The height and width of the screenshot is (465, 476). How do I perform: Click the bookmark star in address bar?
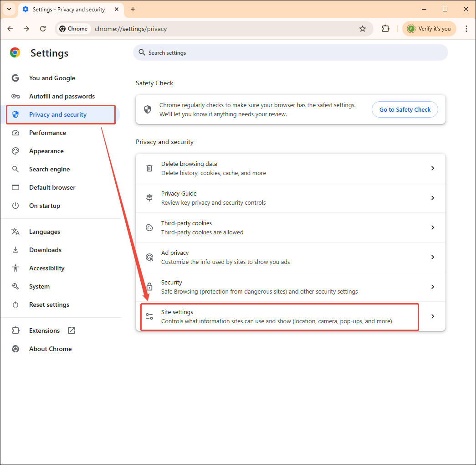(363, 28)
